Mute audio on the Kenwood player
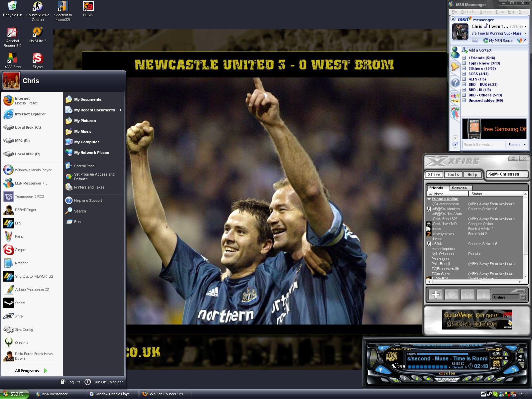 [x=521, y=357]
